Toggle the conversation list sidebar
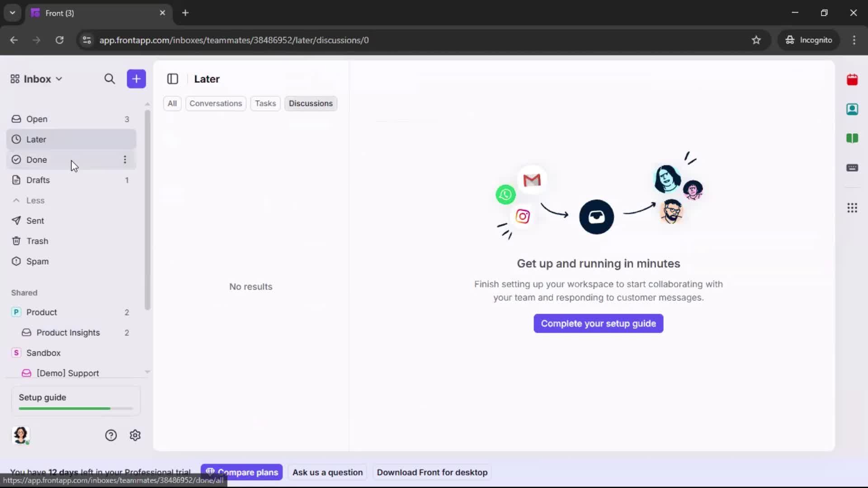The image size is (868, 488). pyautogui.click(x=173, y=79)
